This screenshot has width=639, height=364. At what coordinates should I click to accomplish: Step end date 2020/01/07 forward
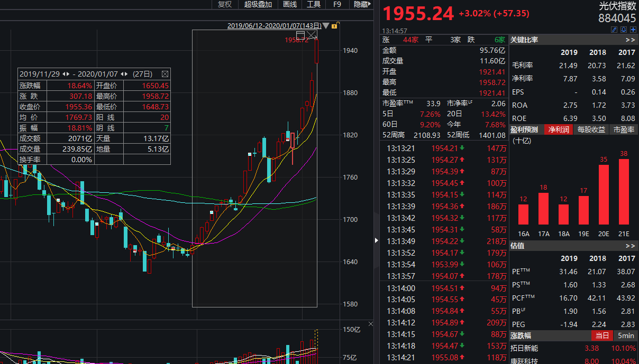(x=127, y=74)
